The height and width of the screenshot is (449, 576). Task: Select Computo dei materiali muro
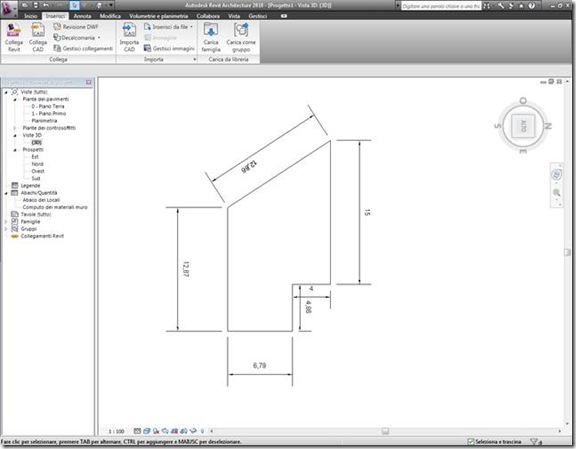click(55, 207)
